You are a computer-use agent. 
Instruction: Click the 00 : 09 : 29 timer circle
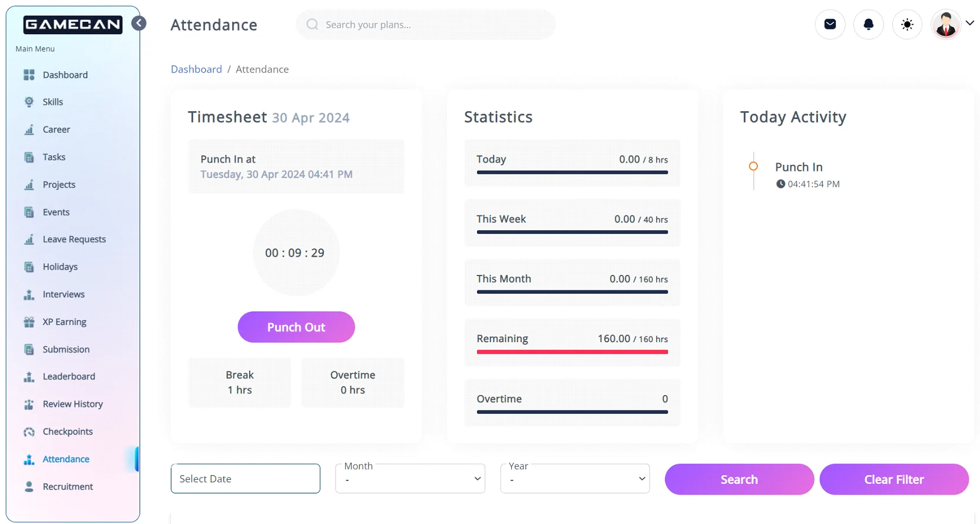(296, 253)
